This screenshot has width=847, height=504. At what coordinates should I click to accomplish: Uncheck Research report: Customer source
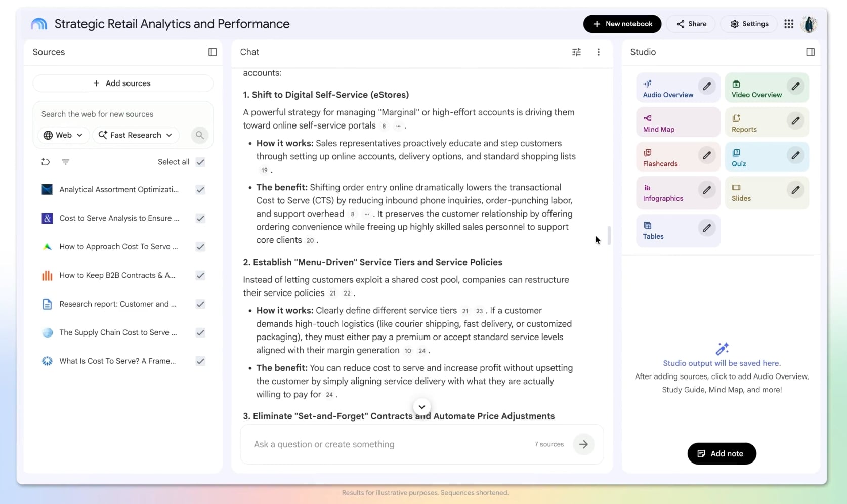click(200, 304)
